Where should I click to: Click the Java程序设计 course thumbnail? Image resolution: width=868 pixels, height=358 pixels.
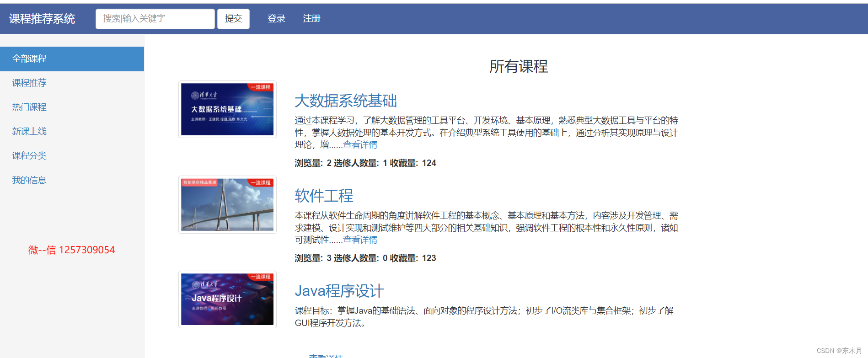pos(227,299)
